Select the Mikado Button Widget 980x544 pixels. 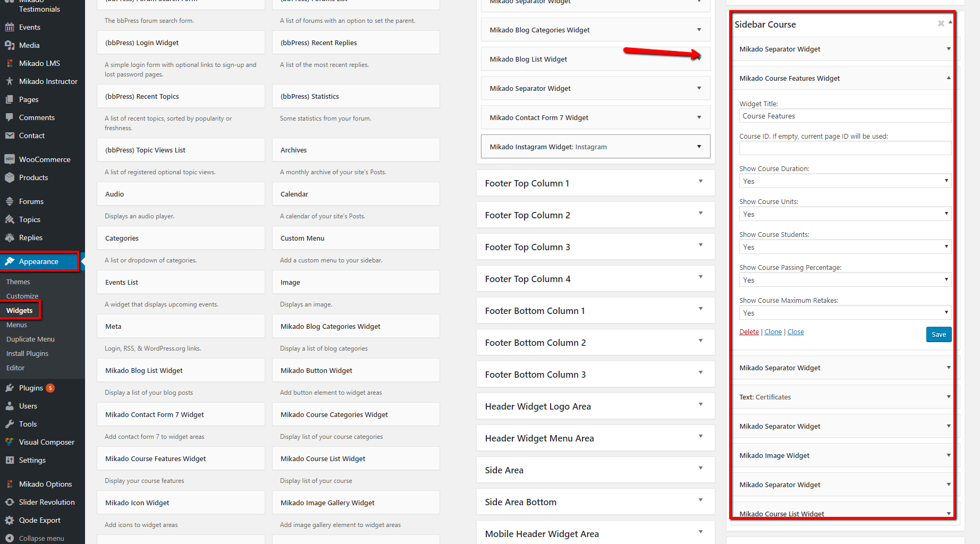click(356, 370)
